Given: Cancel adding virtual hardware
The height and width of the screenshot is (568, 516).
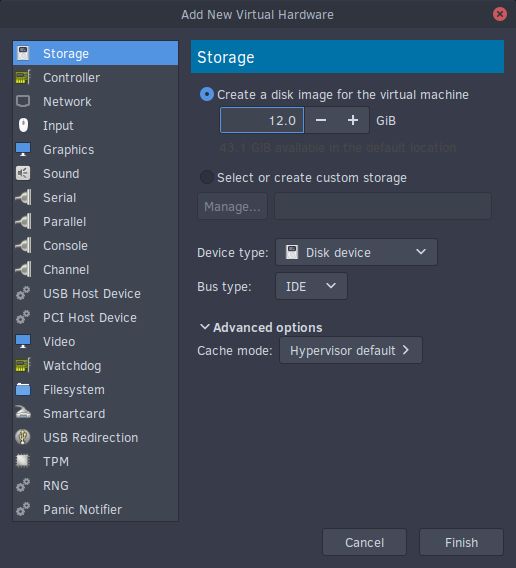Looking at the screenshot, I should 364,542.
